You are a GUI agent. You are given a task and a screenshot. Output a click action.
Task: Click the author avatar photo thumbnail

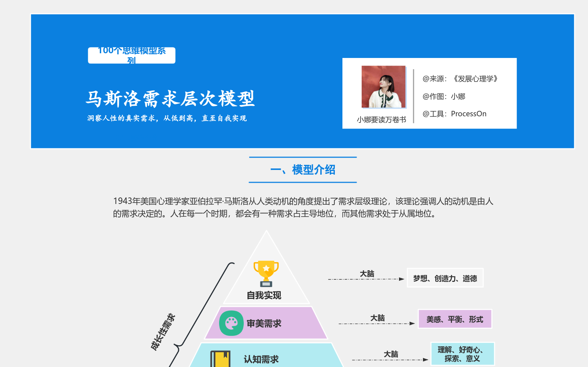[383, 87]
